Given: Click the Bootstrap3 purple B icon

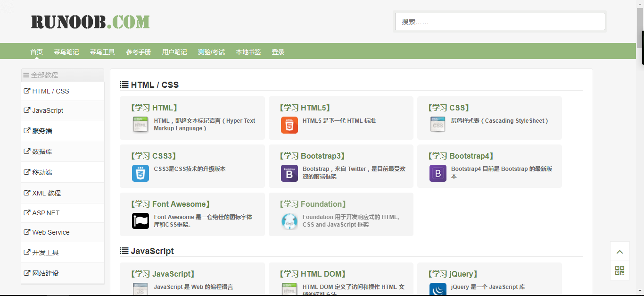Looking at the screenshot, I should point(289,173).
